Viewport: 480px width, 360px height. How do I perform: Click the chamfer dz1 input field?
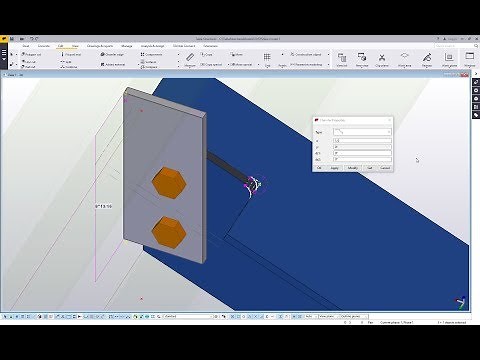click(x=362, y=153)
